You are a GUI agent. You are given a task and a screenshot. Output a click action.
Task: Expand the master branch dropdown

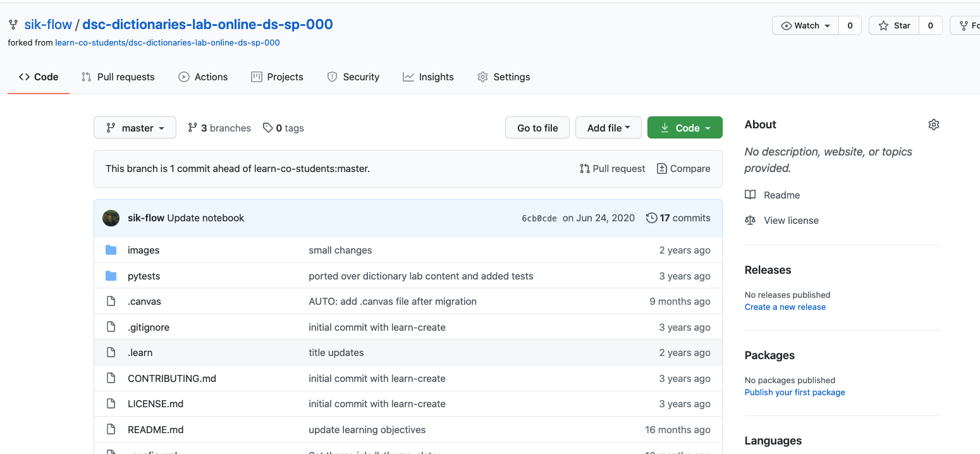pos(135,128)
